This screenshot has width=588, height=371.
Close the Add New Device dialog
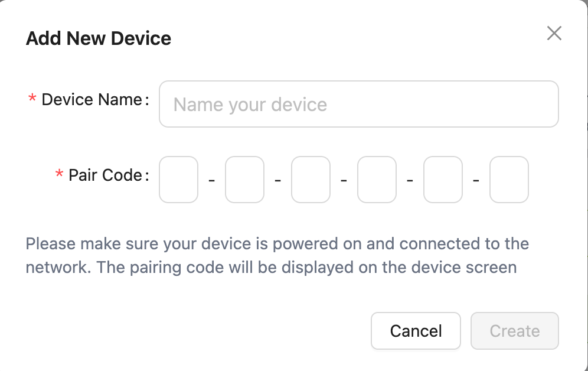(554, 33)
